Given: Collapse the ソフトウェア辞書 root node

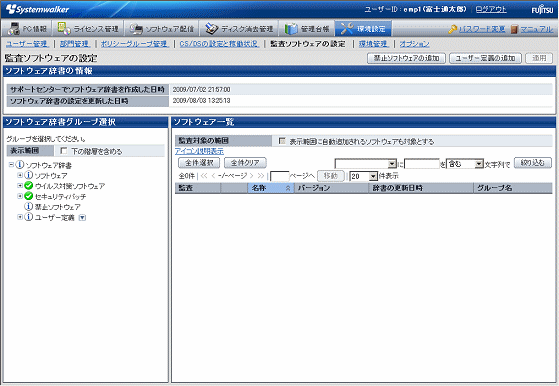Looking at the screenshot, I should tap(11, 165).
